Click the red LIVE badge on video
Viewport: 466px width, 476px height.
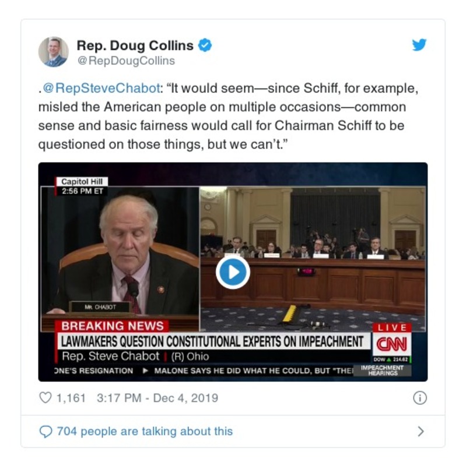point(392,327)
